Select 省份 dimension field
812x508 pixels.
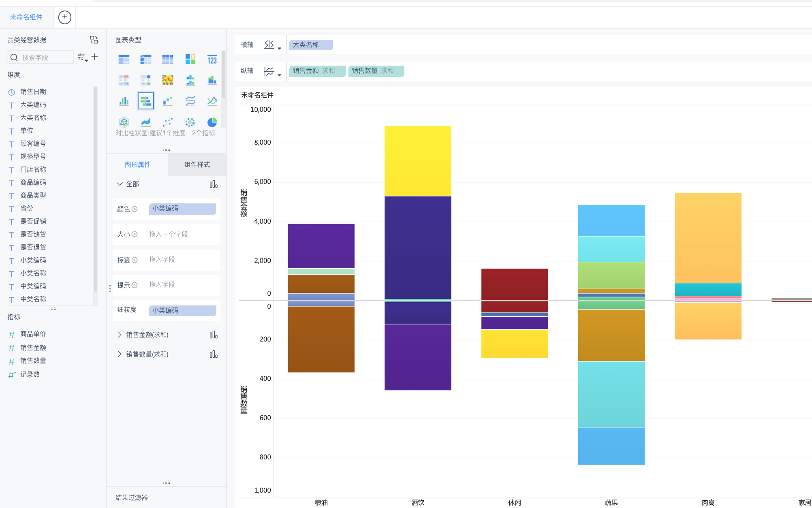pos(27,208)
